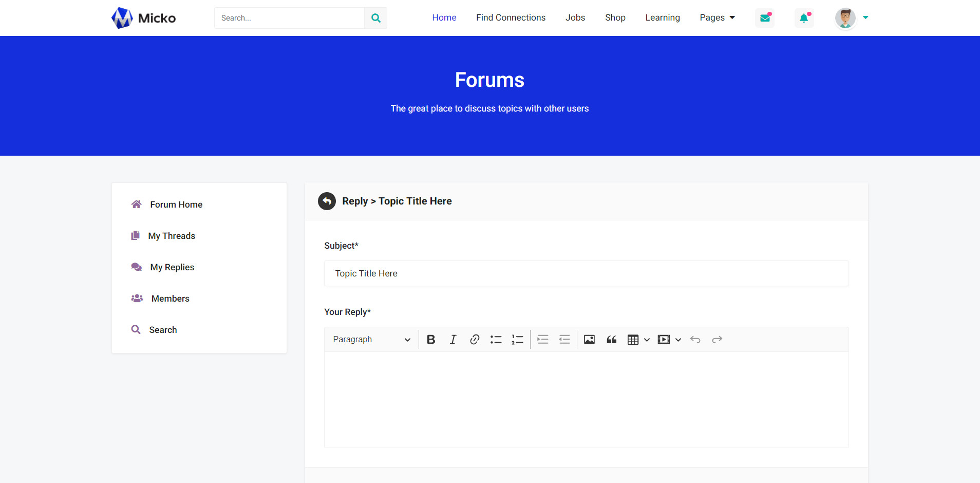Create a numbered list

pyautogui.click(x=517, y=340)
